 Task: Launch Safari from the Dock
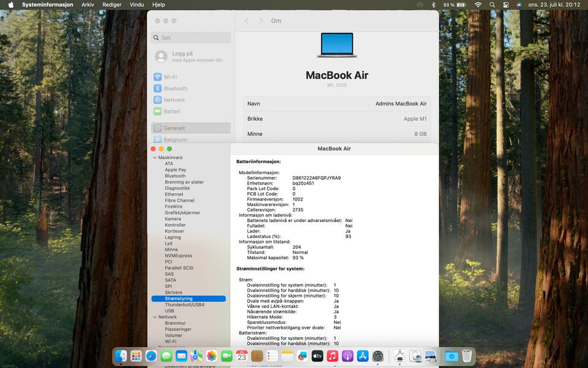tap(151, 356)
